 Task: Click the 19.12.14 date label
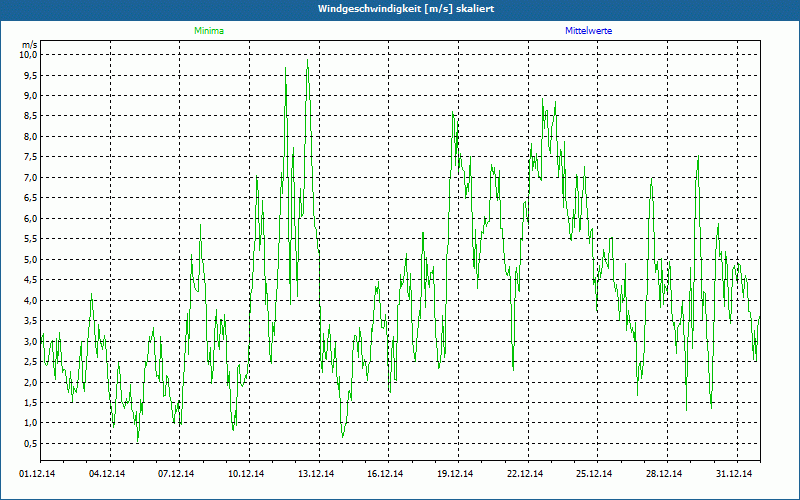(x=455, y=474)
